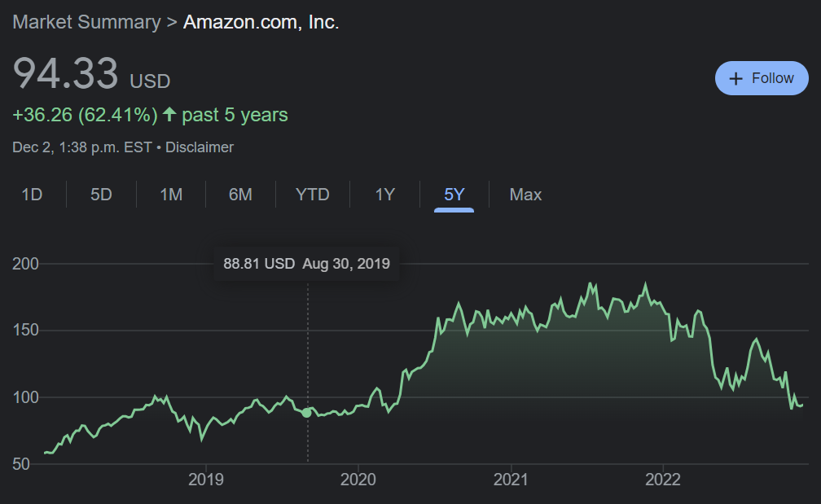
Task: Follow Amazon.com stock
Action: coord(762,78)
